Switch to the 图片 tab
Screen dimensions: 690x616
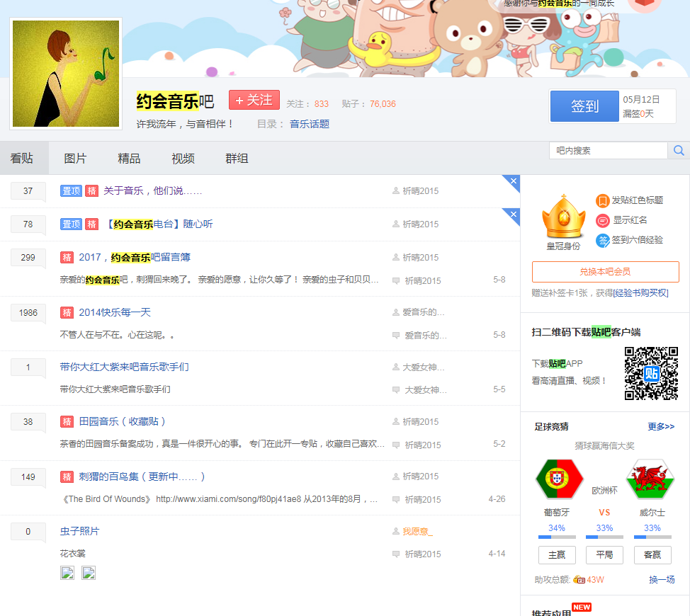75,159
